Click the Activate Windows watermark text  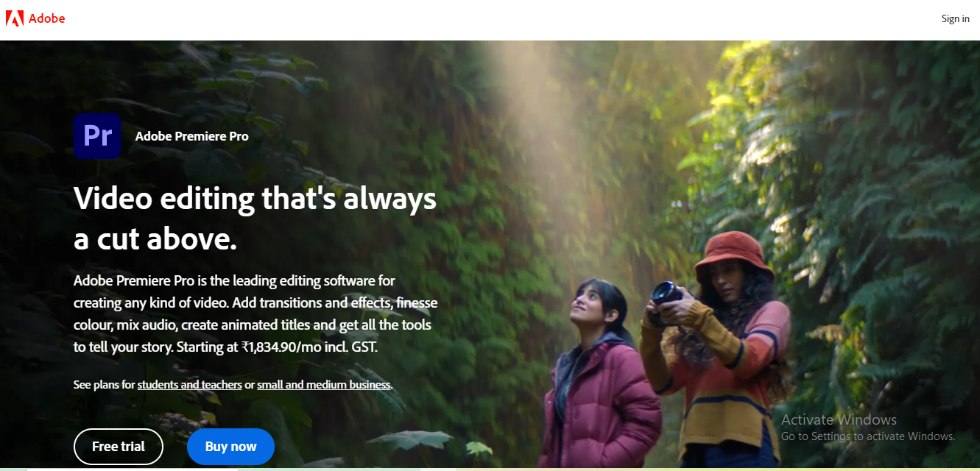(839, 420)
